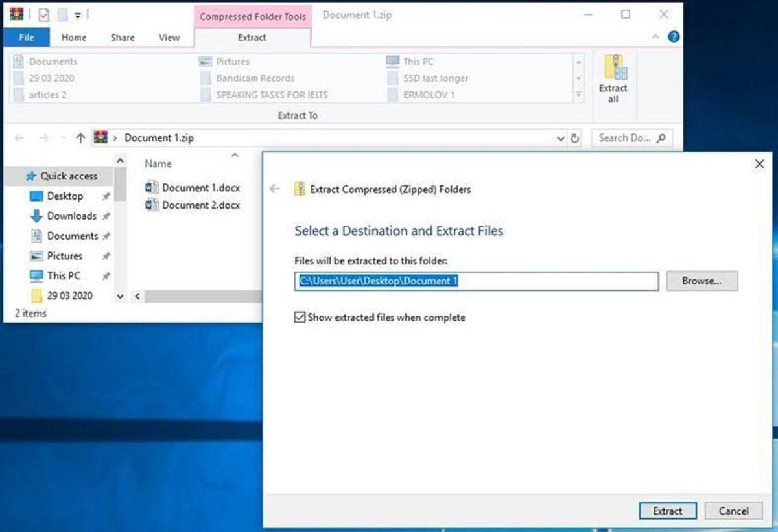Click the Explorer help question mark icon
This screenshot has height=532, width=778.
tap(674, 37)
